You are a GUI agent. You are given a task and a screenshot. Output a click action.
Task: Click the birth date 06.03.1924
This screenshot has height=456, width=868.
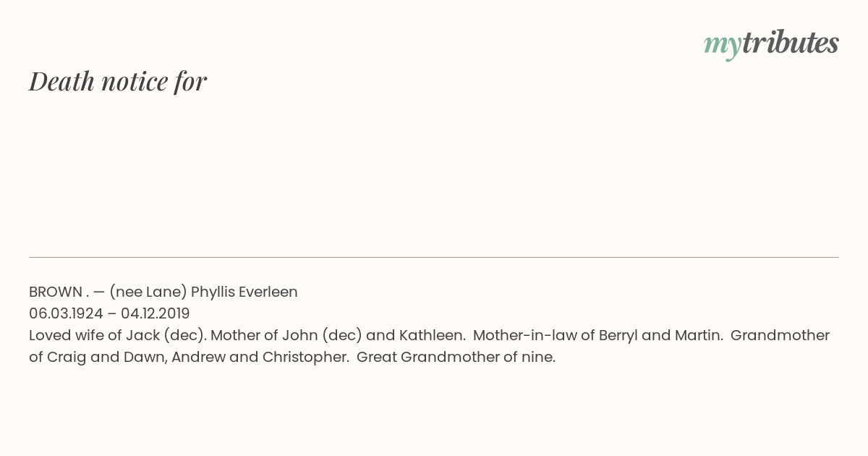pyautogui.click(x=66, y=314)
